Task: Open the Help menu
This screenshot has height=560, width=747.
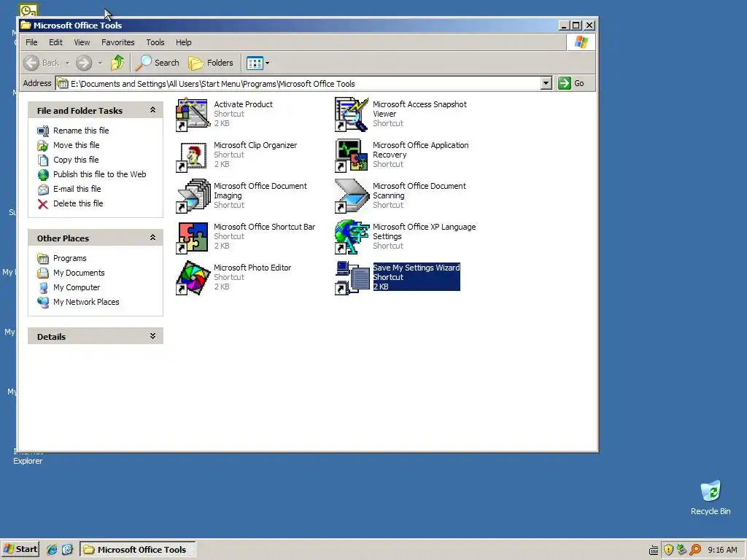Action: tap(183, 42)
